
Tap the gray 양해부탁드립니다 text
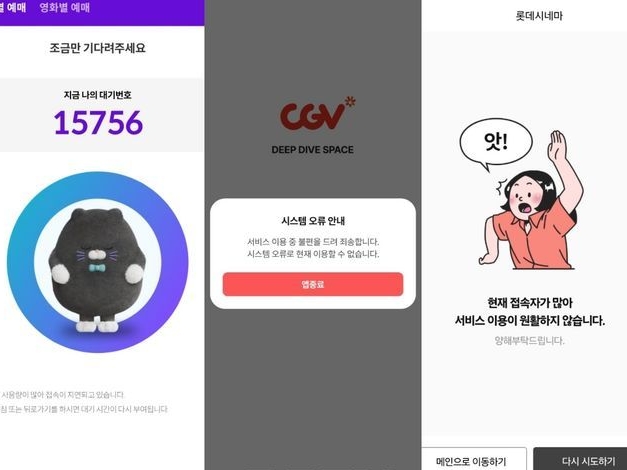pyautogui.click(x=529, y=341)
